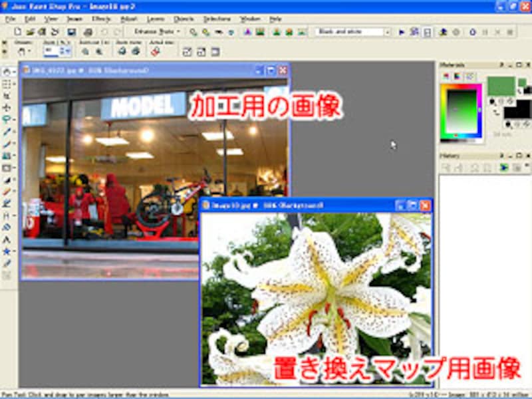Click the first Zoom more icon
This screenshot has height=399, width=532.
click(122, 52)
